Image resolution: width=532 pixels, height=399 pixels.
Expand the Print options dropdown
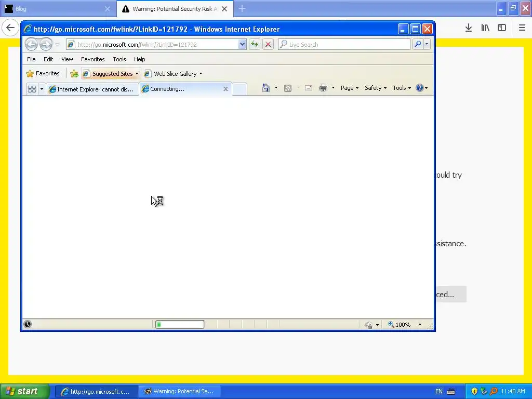(333, 88)
